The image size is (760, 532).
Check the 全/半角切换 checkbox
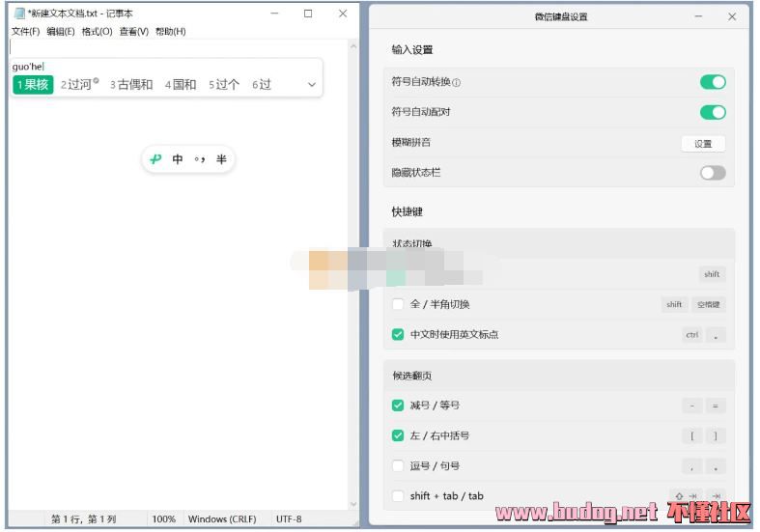pyautogui.click(x=398, y=304)
